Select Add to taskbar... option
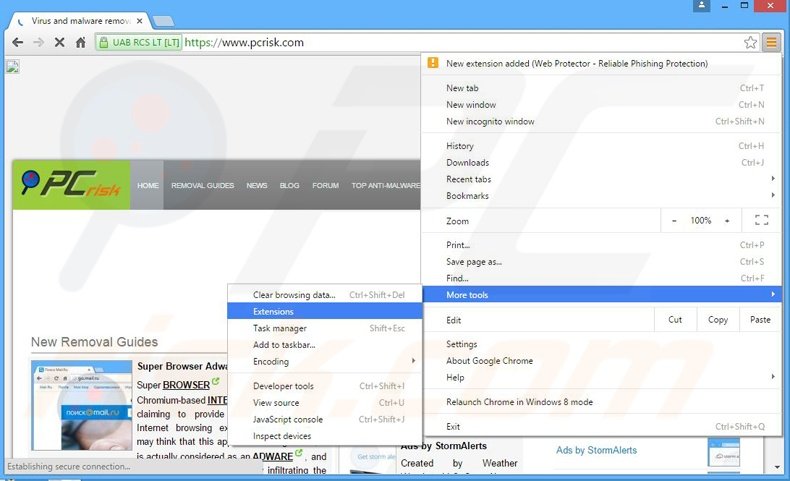790x481 pixels. click(325, 345)
